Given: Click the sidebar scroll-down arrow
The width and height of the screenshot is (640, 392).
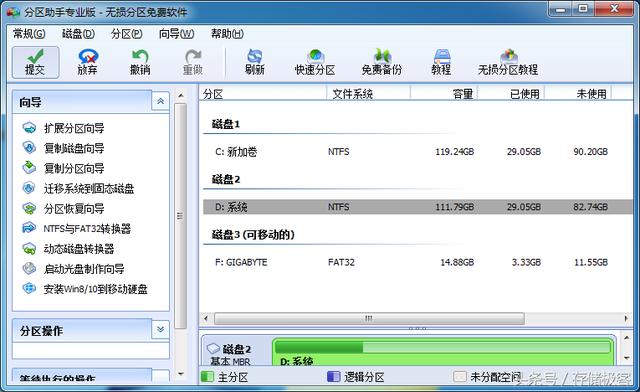Looking at the screenshot, I should 181,374.
